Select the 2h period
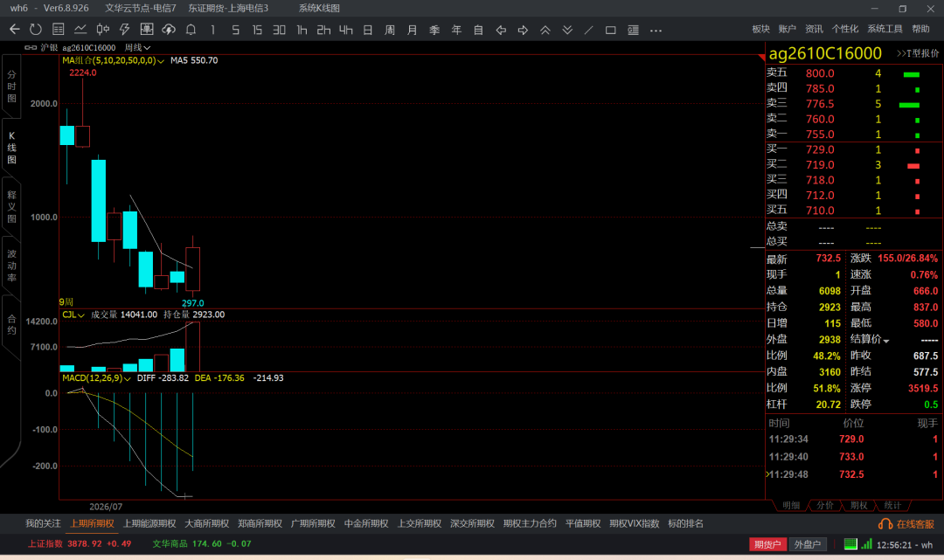944x560 pixels. pyautogui.click(x=324, y=30)
